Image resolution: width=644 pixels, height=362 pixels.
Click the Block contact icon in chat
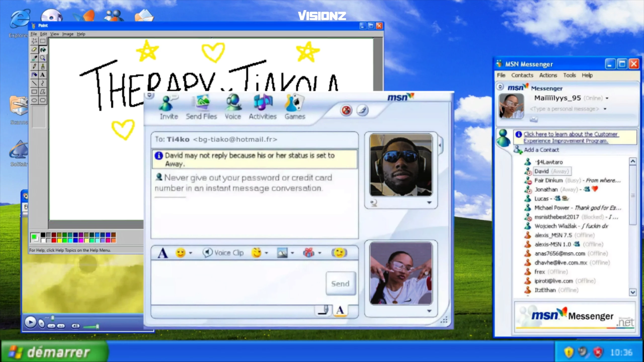[x=346, y=110]
